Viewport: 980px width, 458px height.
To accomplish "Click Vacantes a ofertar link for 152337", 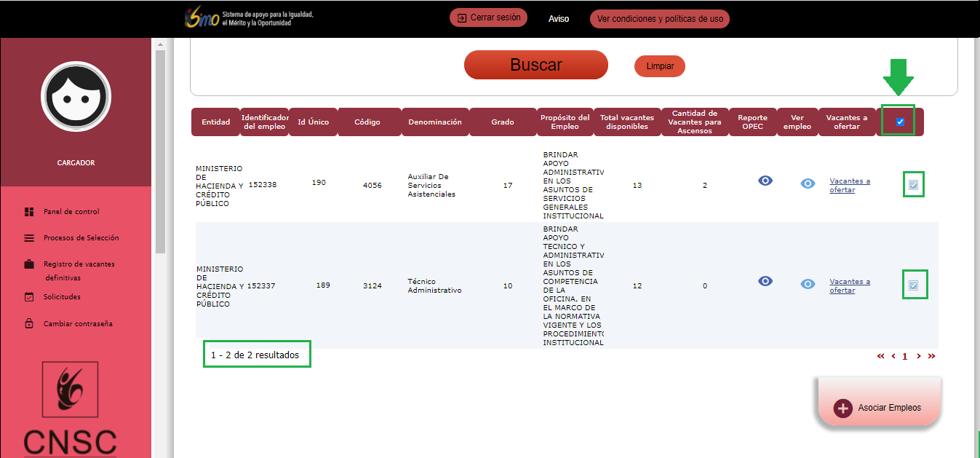I will (x=849, y=285).
